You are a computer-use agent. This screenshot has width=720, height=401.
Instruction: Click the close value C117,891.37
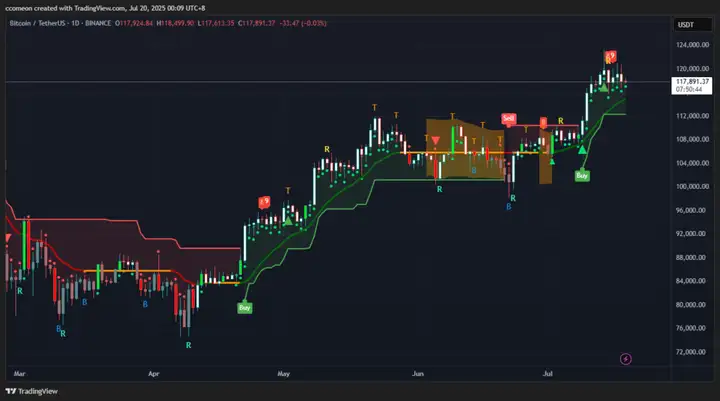tap(256, 23)
